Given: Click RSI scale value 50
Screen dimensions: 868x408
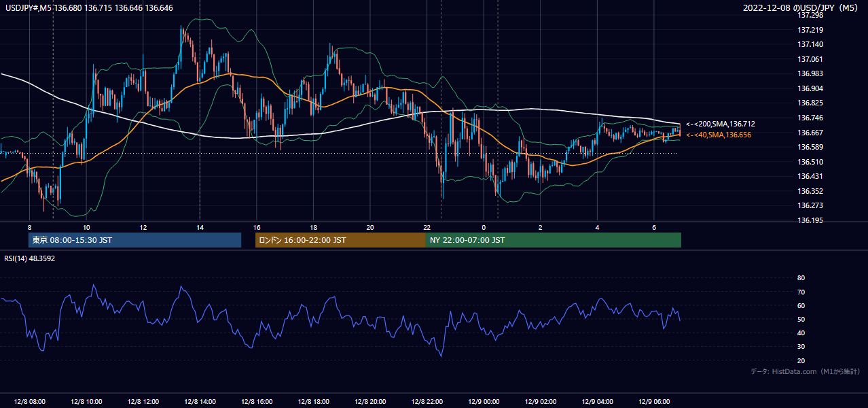Looking at the screenshot, I should click(801, 319).
